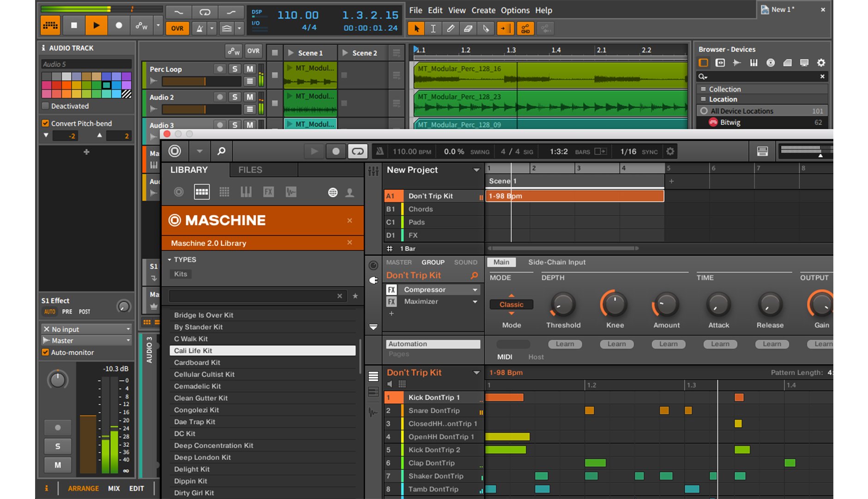Mute the Perc Loop track

(x=250, y=69)
